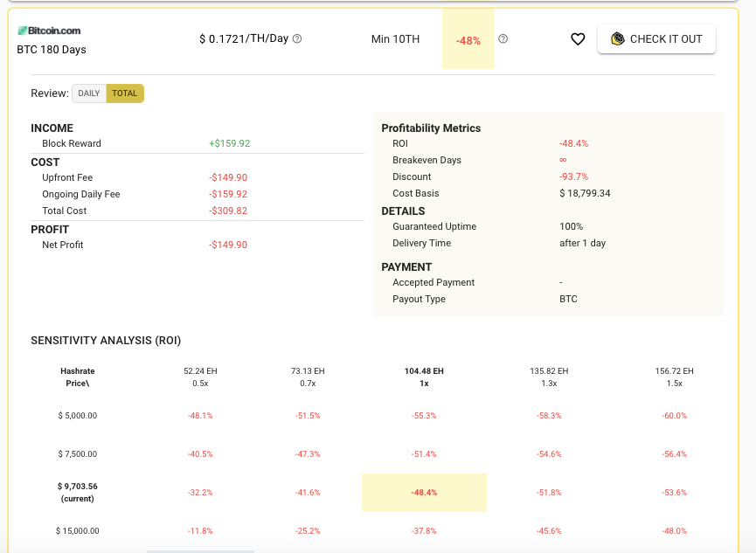Viewport: 756px width, 553px height.
Task: Click the help icon next to -48%
Action: [x=503, y=38]
